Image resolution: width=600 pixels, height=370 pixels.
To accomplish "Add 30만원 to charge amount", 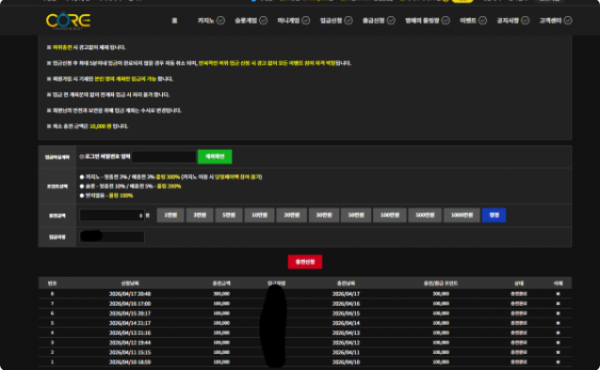I will click(x=324, y=215).
